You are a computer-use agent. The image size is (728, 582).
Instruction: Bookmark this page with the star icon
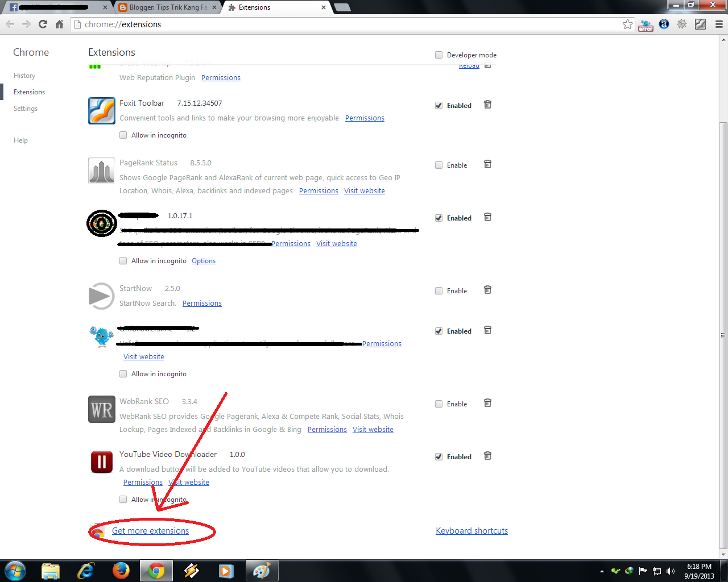click(x=627, y=24)
